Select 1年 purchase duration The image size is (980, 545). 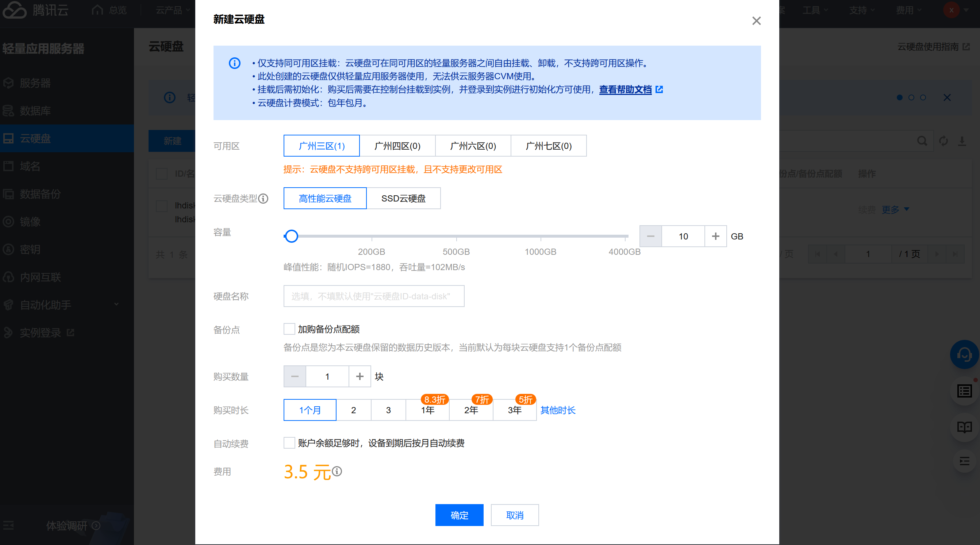[x=428, y=410]
